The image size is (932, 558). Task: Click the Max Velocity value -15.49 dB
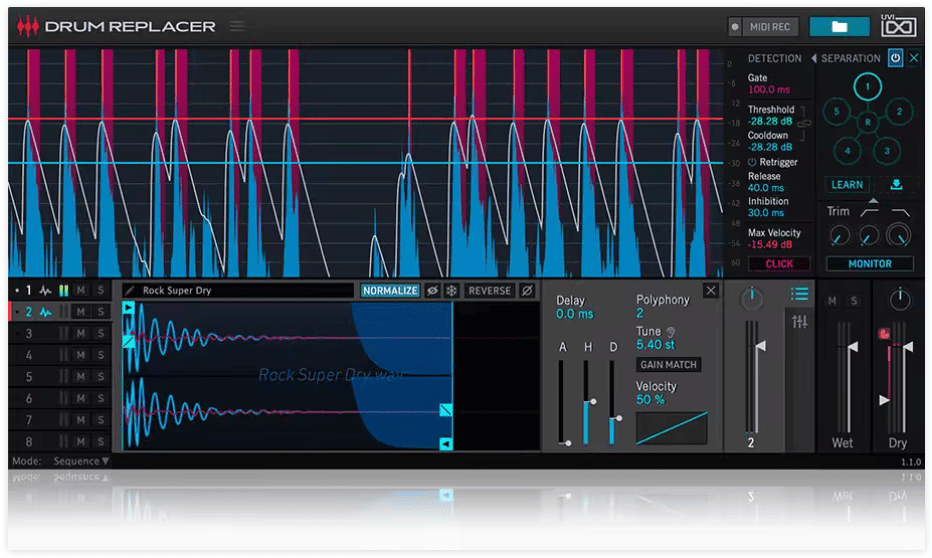coord(770,245)
